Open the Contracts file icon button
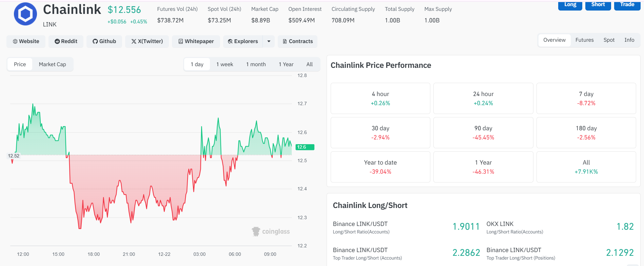Viewport: 644px width, 266px height. (x=285, y=41)
